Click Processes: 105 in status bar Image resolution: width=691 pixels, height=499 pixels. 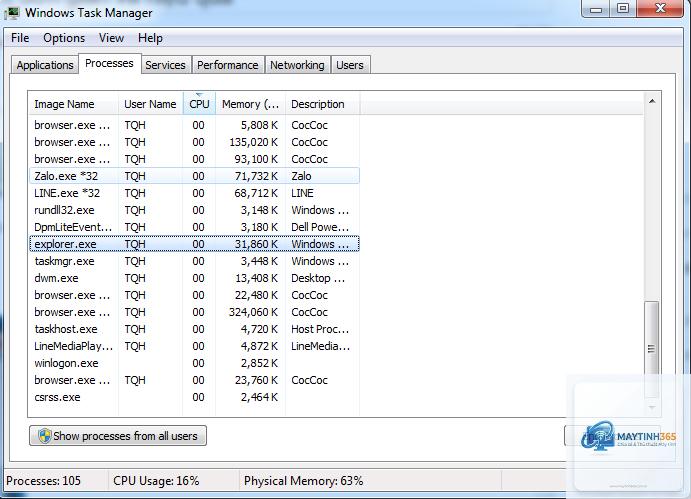pos(44,480)
